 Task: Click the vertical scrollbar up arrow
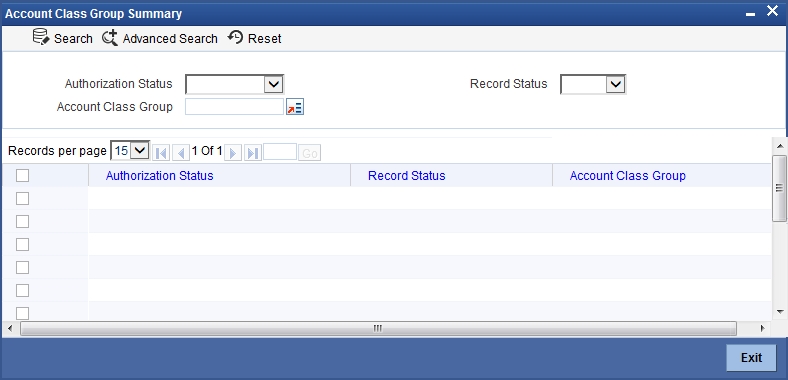pos(780,146)
